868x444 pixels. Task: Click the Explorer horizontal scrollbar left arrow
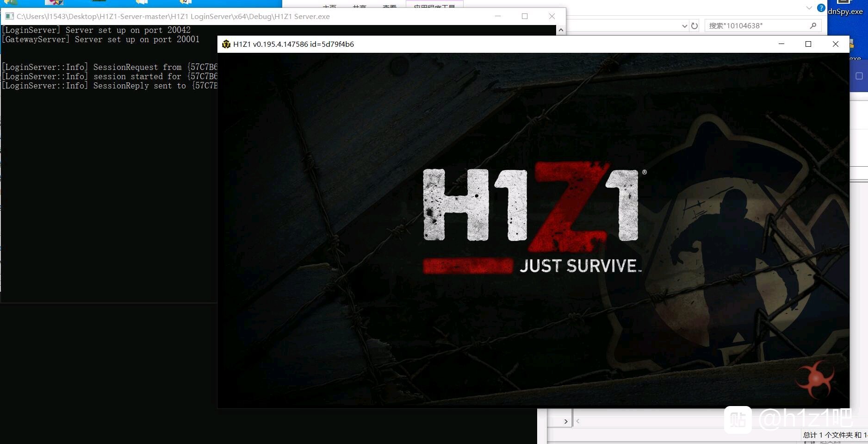578,421
